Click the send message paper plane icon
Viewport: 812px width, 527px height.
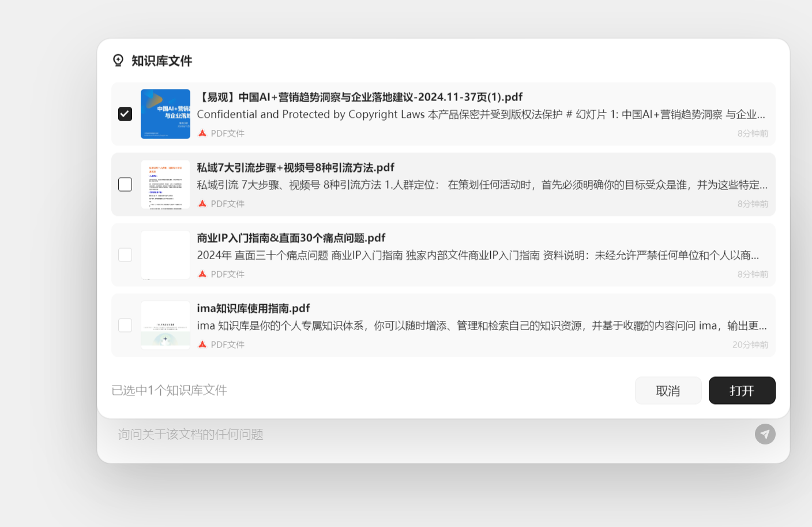click(765, 433)
